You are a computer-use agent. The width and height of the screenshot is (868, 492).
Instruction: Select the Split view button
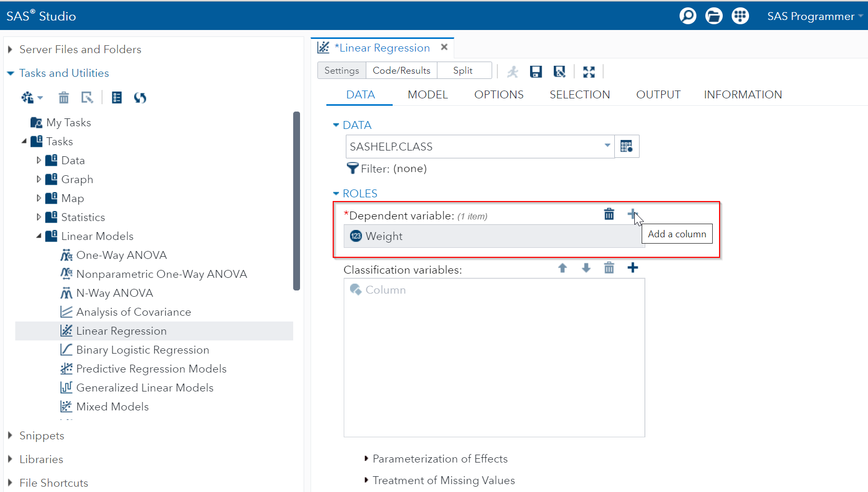tap(463, 71)
